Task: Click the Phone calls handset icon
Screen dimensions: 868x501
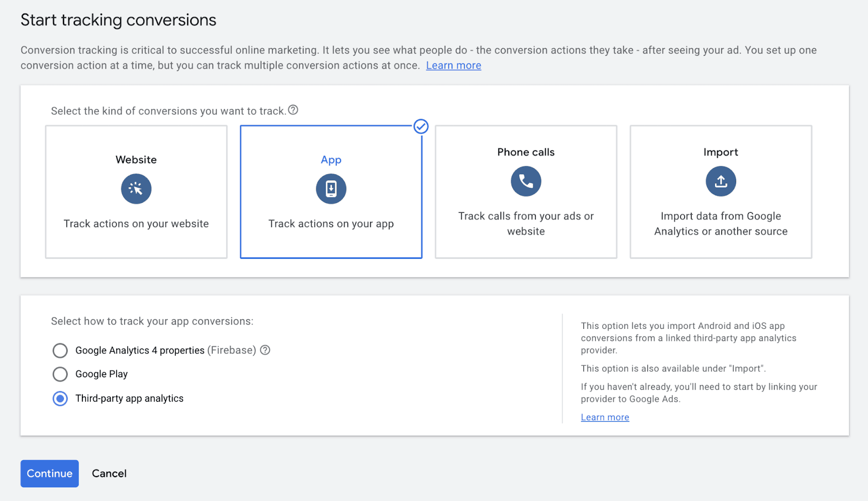Action: coord(526,181)
